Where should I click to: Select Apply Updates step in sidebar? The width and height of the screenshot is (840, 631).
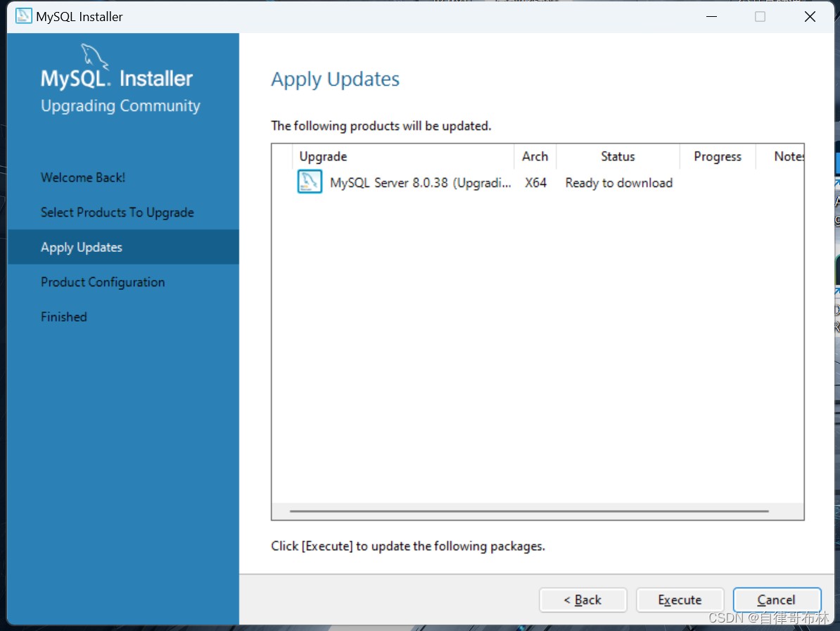tap(123, 247)
